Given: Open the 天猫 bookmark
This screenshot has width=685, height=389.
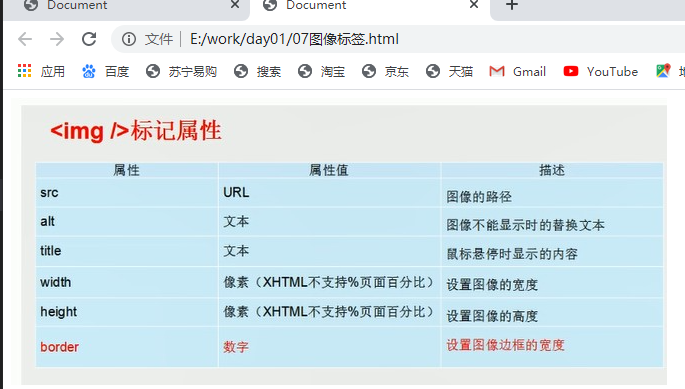Looking at the screenshot, I should (x=450, y=71).
